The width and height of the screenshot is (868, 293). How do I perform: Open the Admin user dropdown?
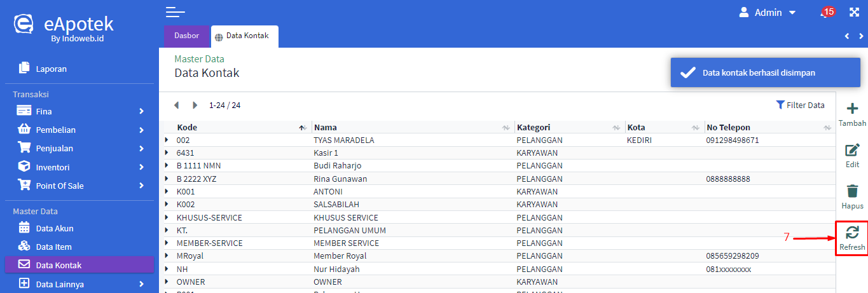(768, 13)
